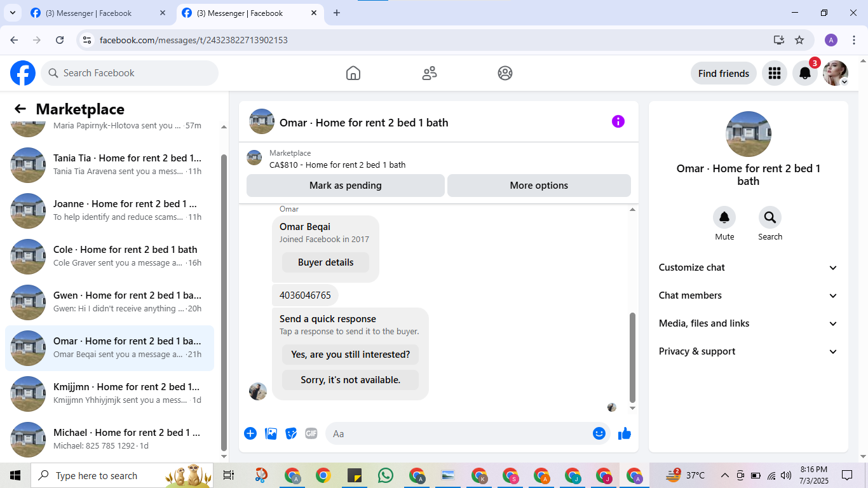868x488 pixels.
Task: Click chat messages scrollbar thumb
Action: click(632, 357)
